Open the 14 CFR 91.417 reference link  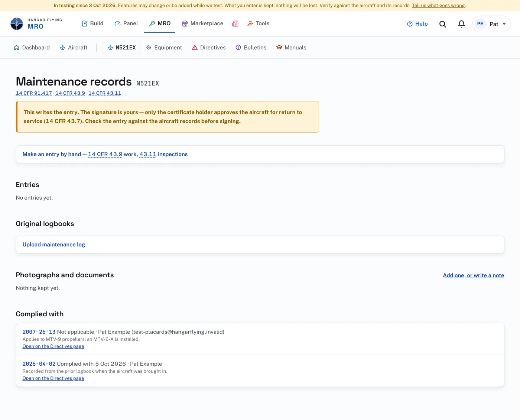(x=34, y=93)
